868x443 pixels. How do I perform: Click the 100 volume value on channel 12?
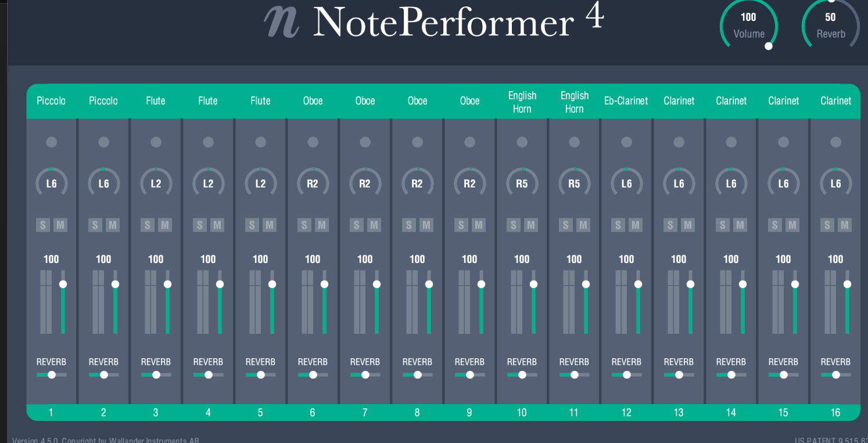(x=626, y=260)
